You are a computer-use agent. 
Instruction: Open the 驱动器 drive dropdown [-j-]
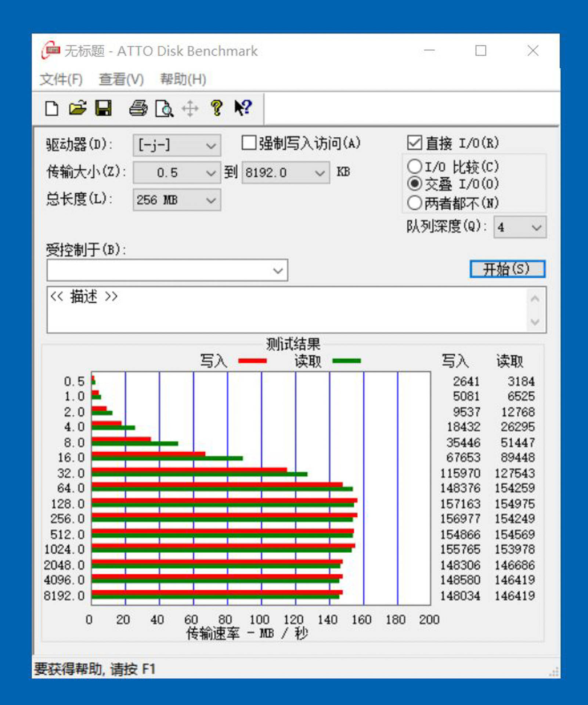click(177, 145)
